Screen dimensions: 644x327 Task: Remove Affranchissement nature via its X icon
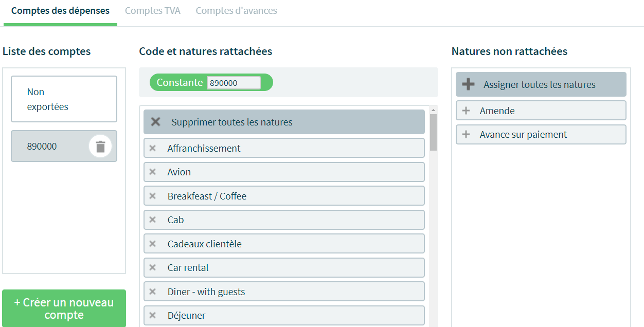(152, 148)
